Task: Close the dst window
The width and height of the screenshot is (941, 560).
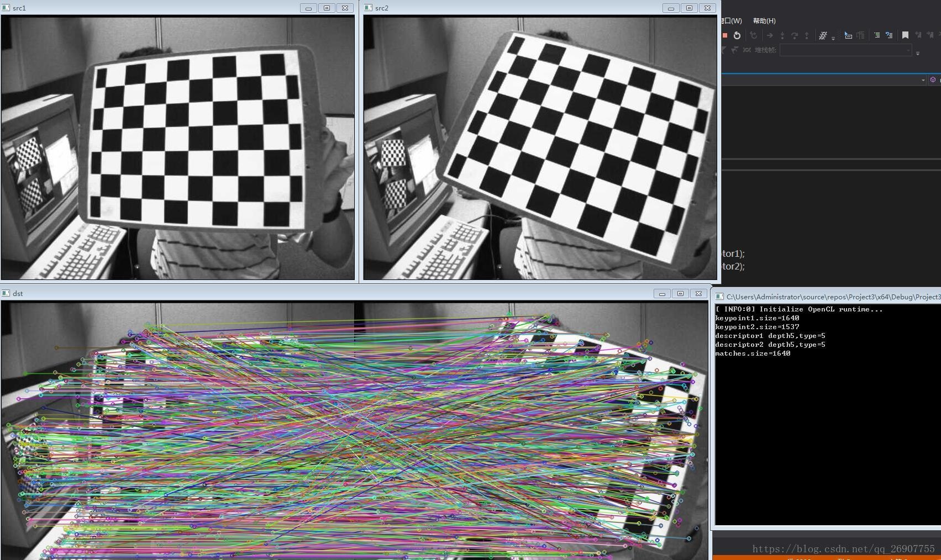Action: click(698, 294)
